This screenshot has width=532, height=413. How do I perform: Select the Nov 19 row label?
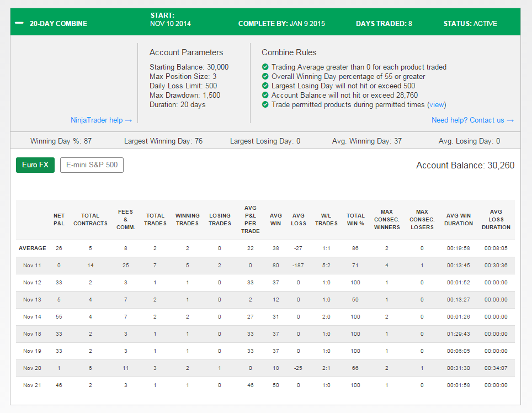tap(32, 351)
